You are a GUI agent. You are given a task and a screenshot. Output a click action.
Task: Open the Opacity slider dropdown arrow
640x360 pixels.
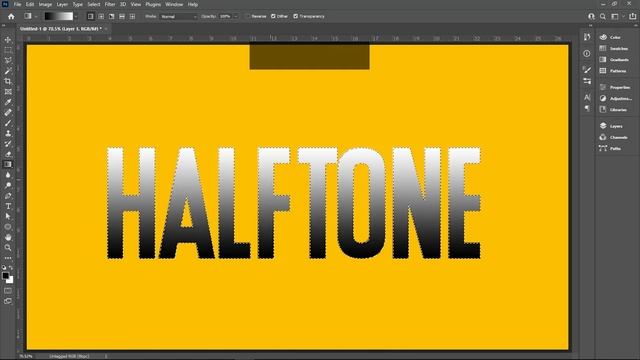(x=236, y=16)
